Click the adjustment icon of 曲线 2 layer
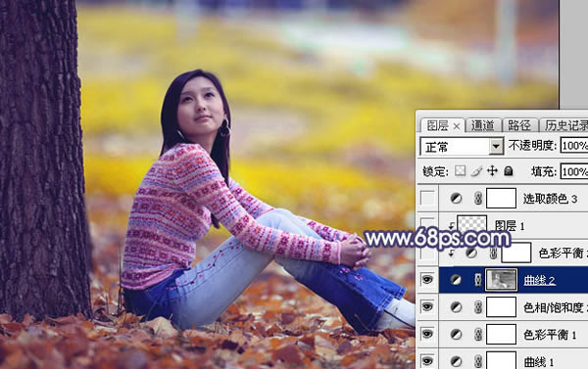588x369 pixels. point(456,280)
